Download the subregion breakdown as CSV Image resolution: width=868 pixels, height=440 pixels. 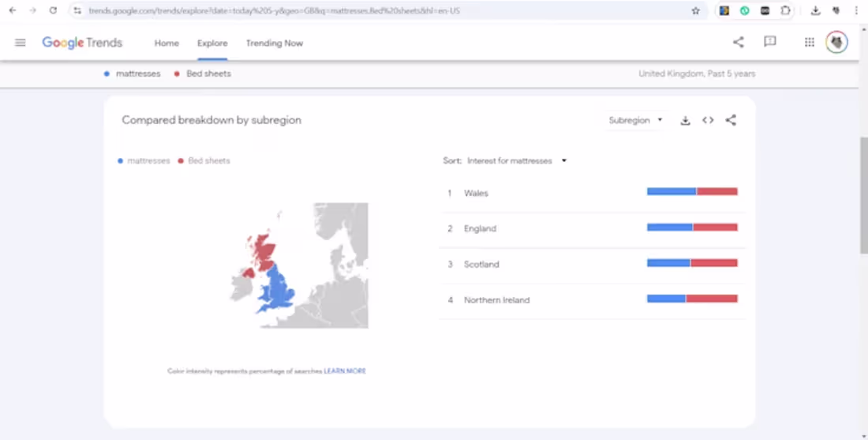pos(685,121)
